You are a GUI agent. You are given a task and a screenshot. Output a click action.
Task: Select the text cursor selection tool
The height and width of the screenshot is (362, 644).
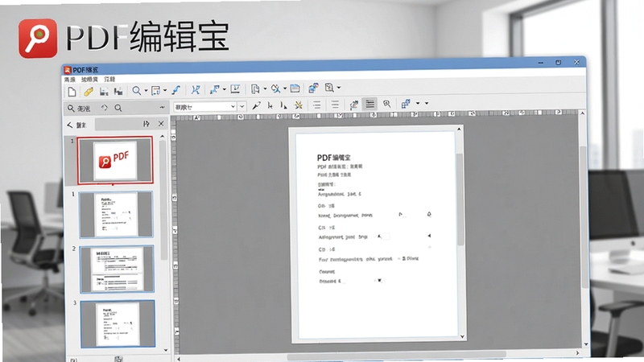coord(284,105)
